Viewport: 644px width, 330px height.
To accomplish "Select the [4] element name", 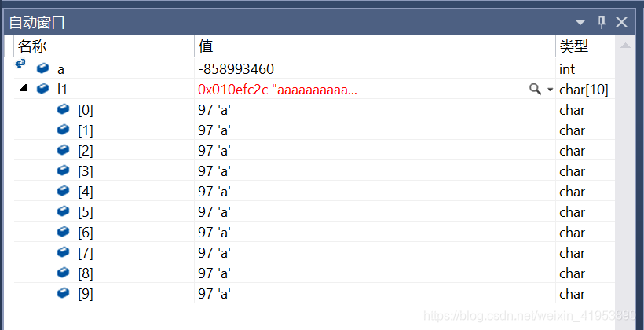I will (x=86, y=192).
